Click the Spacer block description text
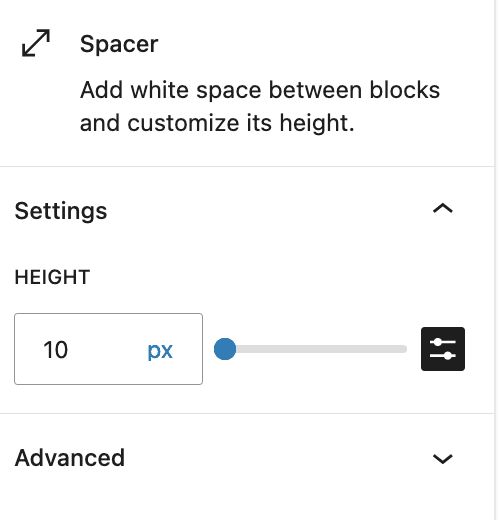The height and width of the screenshot is (520, 498). [260, 107]
